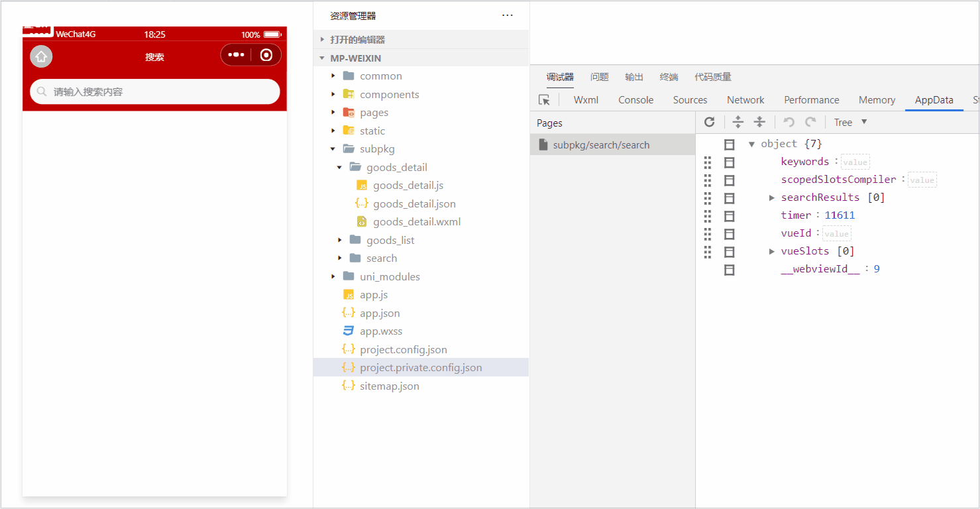Open action menu square for object row
Image resolution: width=980 pixels, height=509 pixels.
tap(730, 144)
